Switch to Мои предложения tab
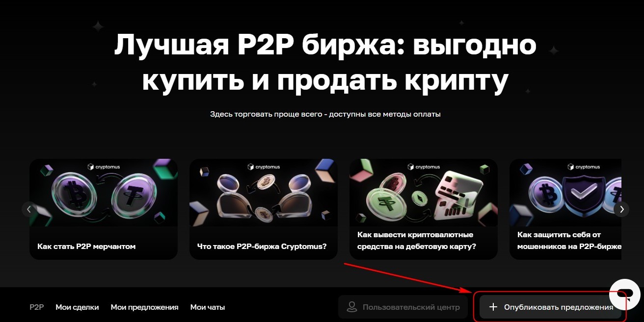The image size is (644, 322). coord(144,307)
